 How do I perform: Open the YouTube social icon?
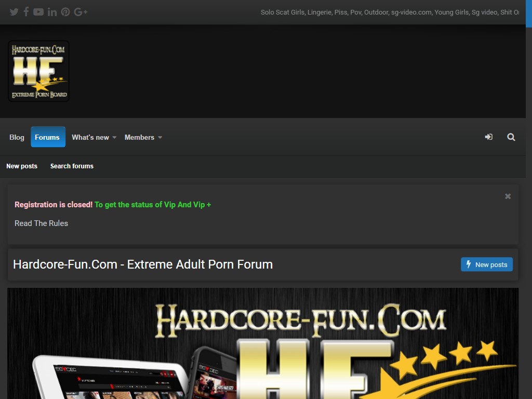[38, 12]
